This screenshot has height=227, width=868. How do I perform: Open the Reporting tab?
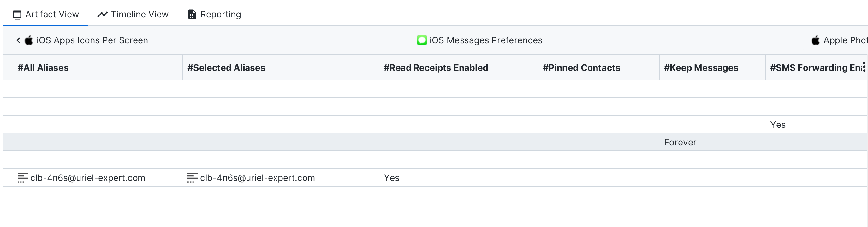220,15
